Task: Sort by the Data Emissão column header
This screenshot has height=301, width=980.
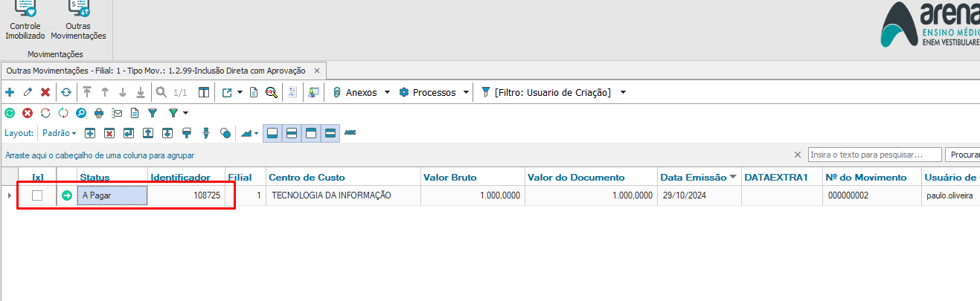Action: [694, 178]
